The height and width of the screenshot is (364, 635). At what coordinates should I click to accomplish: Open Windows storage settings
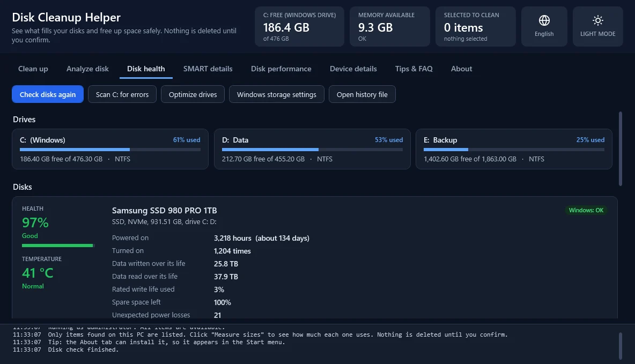[x=277, y=94]
